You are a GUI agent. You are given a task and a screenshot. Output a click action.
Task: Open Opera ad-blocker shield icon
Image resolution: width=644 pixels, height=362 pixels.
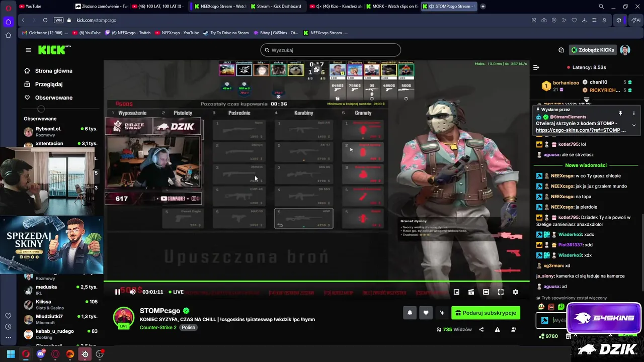(x=554, y=20)
